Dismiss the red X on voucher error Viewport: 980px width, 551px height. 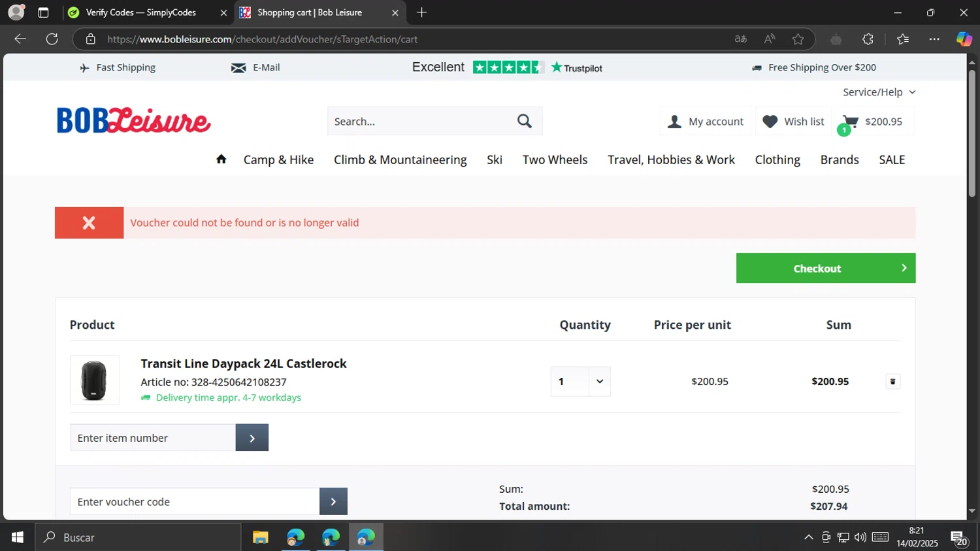click(x=89, y=223)
